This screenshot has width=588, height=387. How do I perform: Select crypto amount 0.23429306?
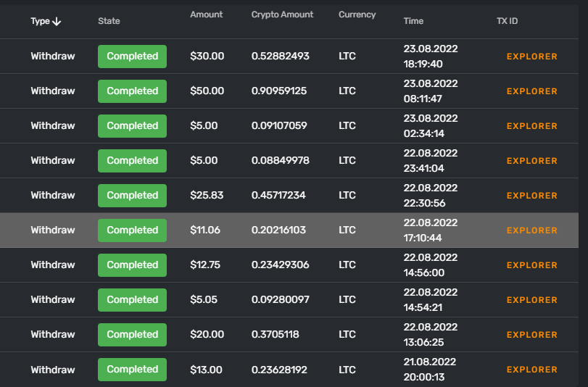click(x=281, y=265)
